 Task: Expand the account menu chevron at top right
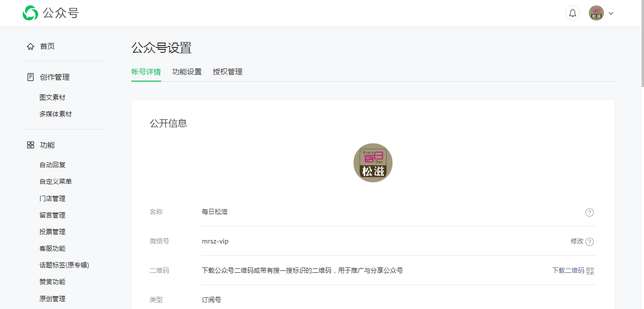611,13
